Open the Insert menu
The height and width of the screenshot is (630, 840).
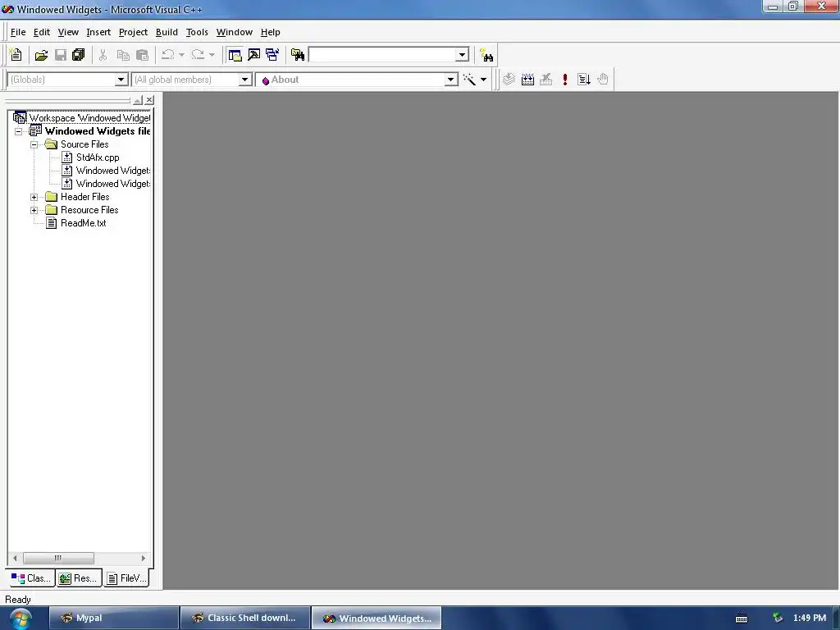point(98,32)
